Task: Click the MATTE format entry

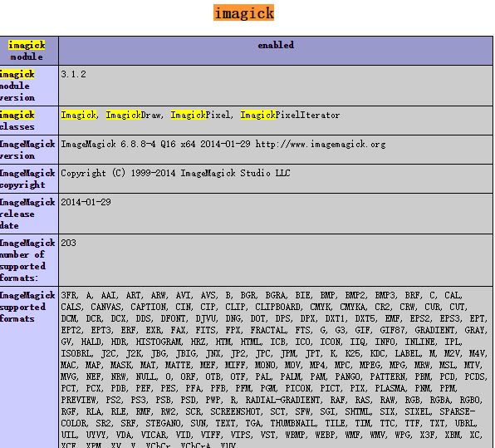Action: [178, 366]
